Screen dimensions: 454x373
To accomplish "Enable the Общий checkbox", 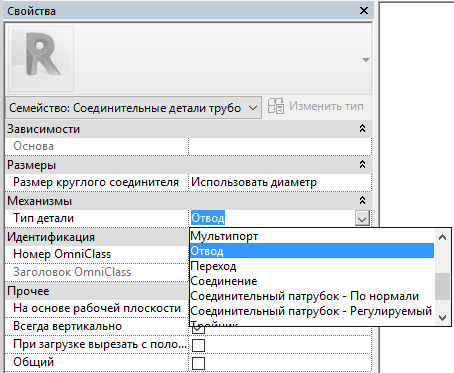I will pyautogui.click(x=198, y=363).
